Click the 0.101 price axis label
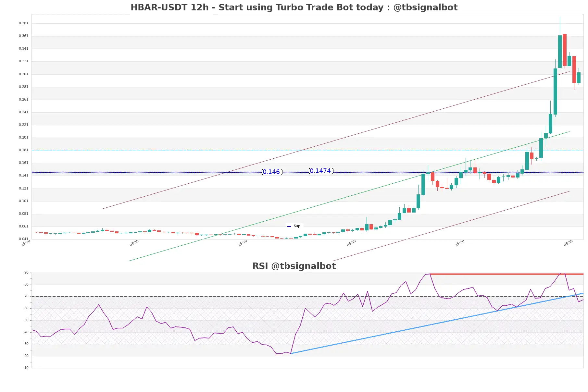The height and width of the screenshot is (392, 588). click(x=23, y=201)
